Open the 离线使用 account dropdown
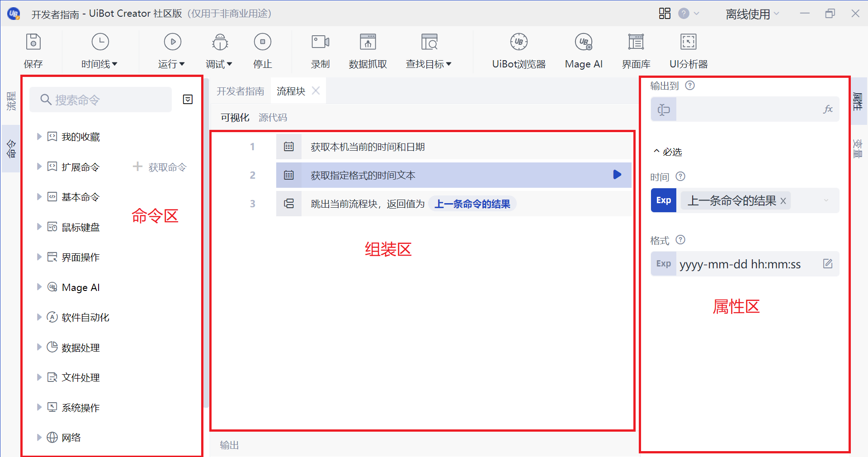 [752, 14]
